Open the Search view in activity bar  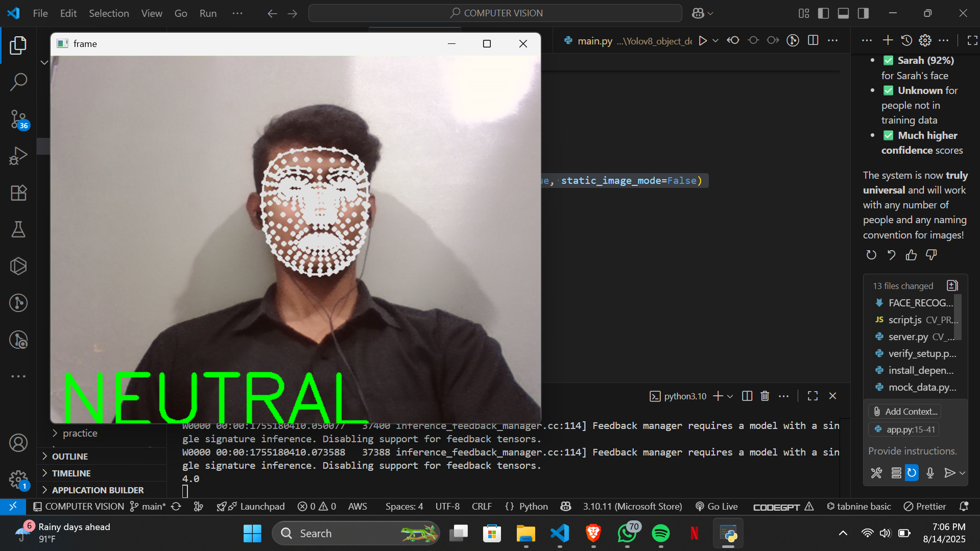pos(18,82)
